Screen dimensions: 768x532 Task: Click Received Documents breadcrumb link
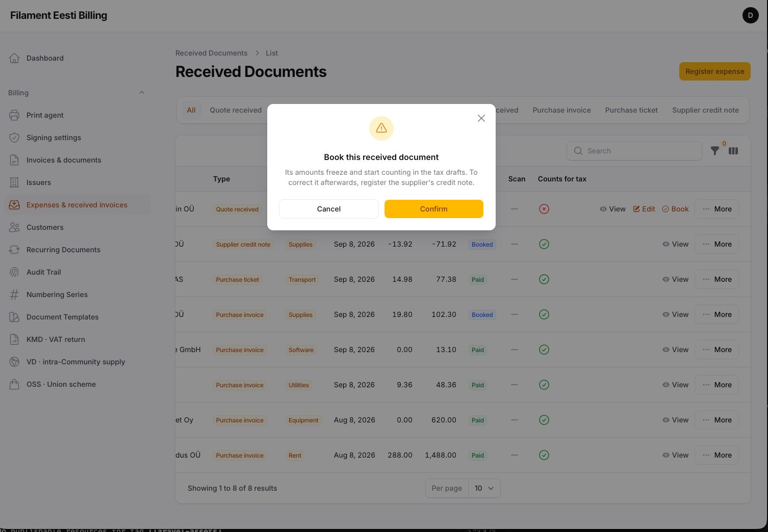[x=211, y=53]
